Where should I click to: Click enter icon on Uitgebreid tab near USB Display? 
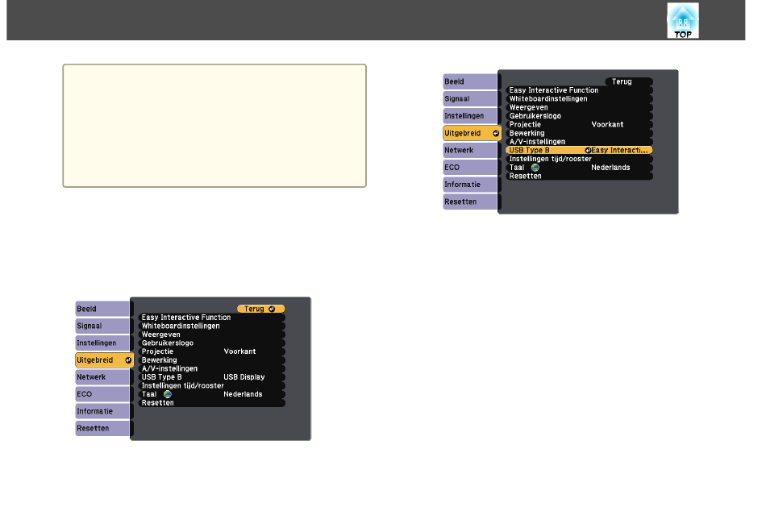127,360
